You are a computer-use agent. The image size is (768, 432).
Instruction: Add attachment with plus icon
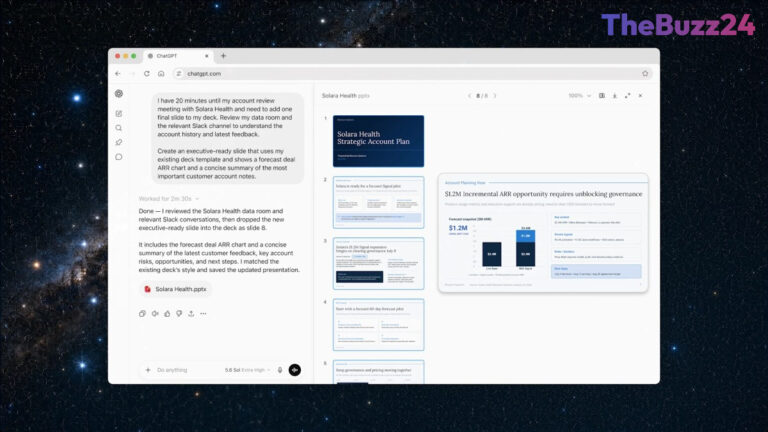[x=148, y=370]
